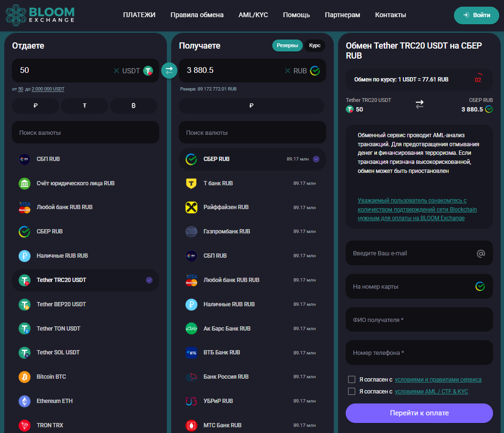The height and width of the screenshot is (433, 504).
Task: Open the условиями и правилами сервиса link
Action: pyautogui.click(x=438, y=380)
